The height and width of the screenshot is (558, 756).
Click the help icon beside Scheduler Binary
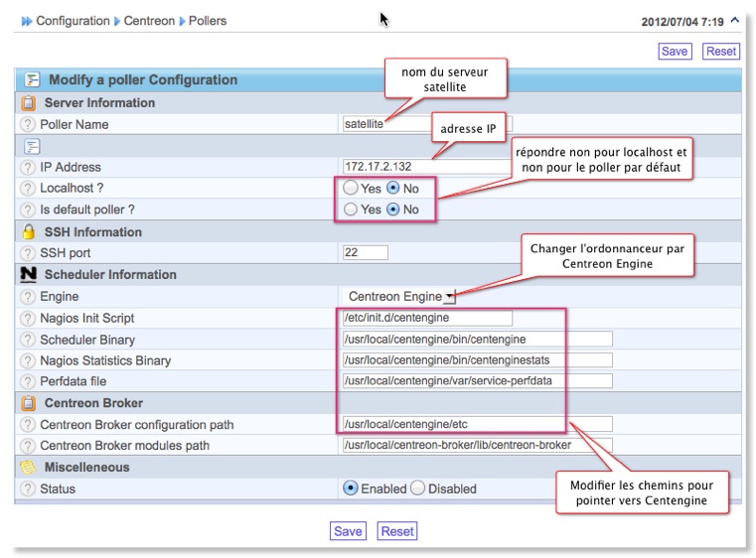[x=28, y=340]
